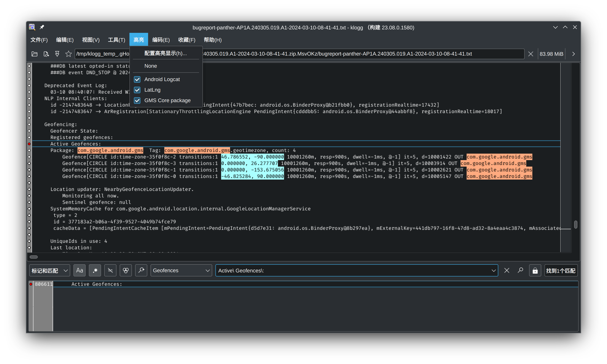This screenshot has width=607, height=364.
Task: Click the klogg application icon in title bar
Action: pyautogui.click(x=32, y=27)
